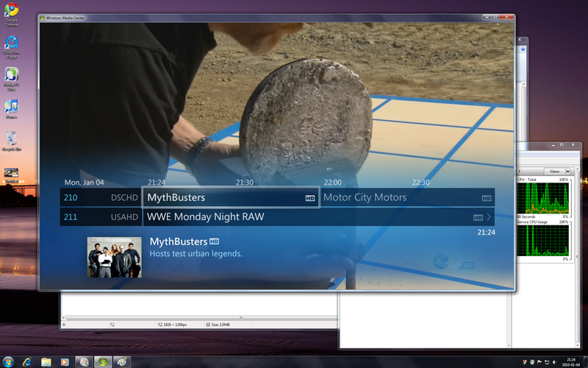Launch Internet Explorer from the taskbar
This screenshot has height=368, width=588.
point(27,362)
